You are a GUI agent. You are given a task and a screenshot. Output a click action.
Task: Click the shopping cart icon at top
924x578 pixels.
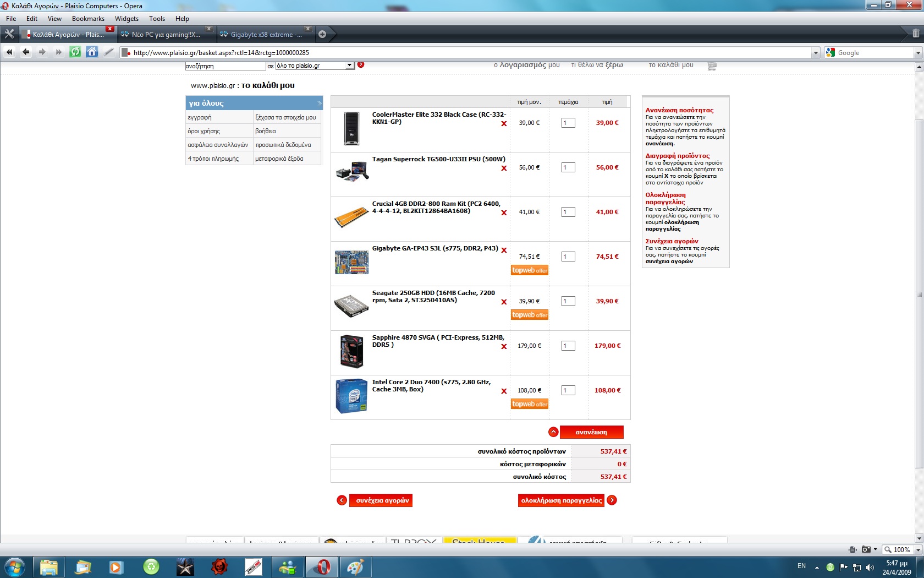tap(712, 66)
